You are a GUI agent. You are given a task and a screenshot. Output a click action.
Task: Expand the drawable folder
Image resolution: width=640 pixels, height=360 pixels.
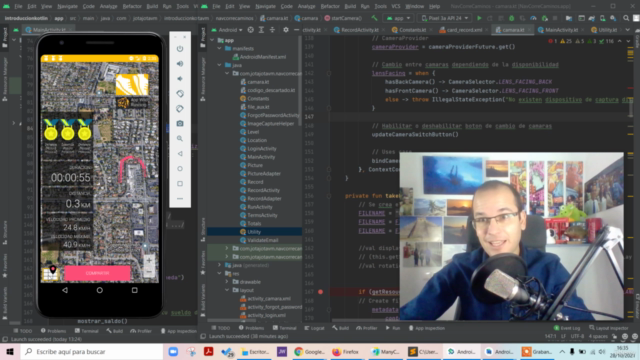coord(227,282)
